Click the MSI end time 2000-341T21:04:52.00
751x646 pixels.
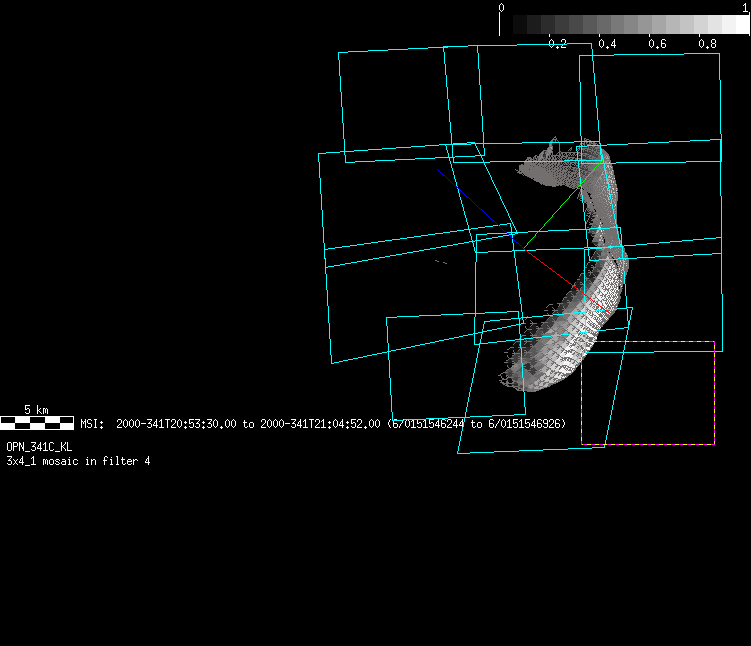tap(320, 424)
